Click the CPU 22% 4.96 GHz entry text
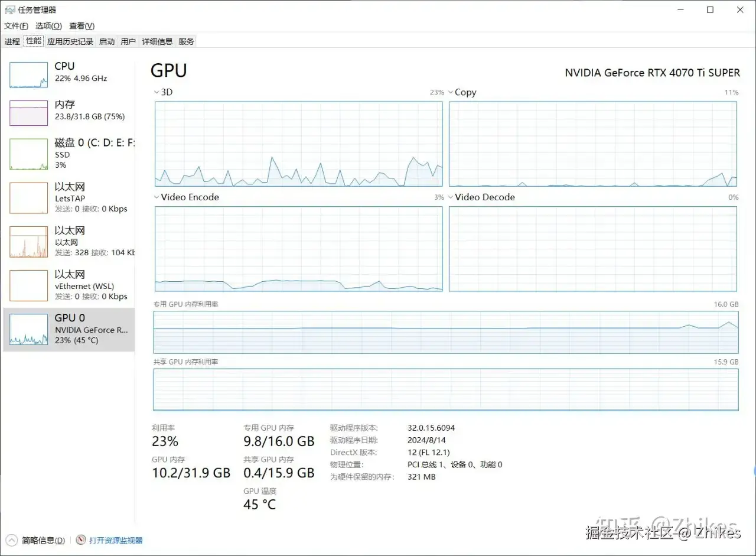 [81, 79]
